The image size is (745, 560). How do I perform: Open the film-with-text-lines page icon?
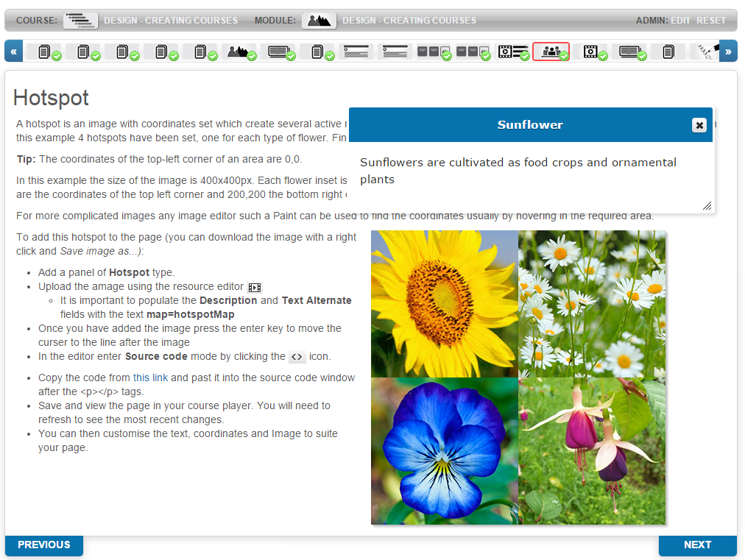pyautogui.click(x=513, y=52)
